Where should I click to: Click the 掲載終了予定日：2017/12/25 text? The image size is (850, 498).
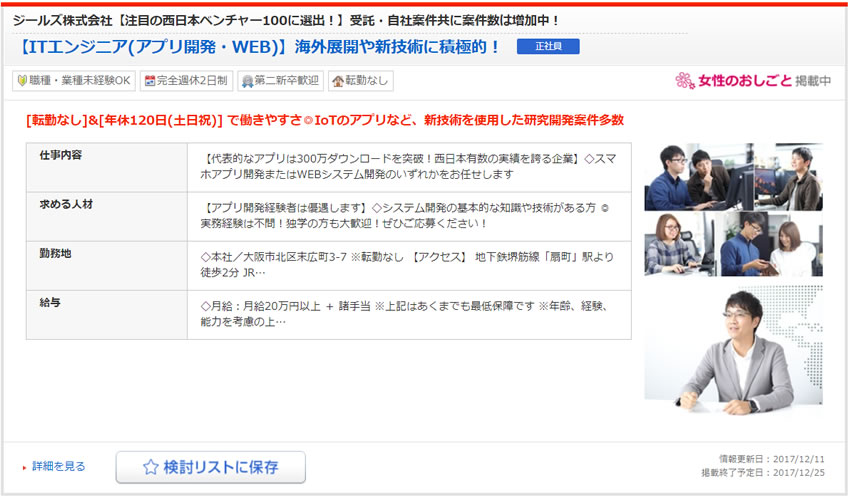[x=763, y=473]
